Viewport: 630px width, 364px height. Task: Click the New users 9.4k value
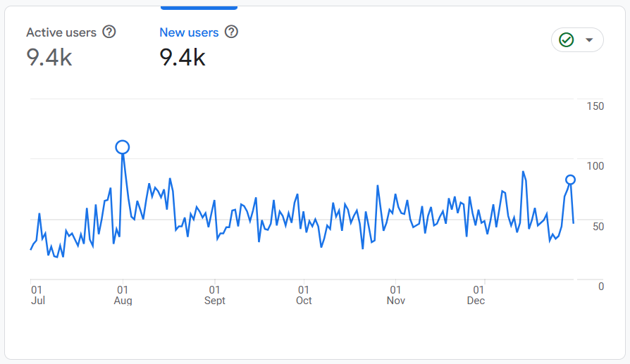click(x=183, y=58)
